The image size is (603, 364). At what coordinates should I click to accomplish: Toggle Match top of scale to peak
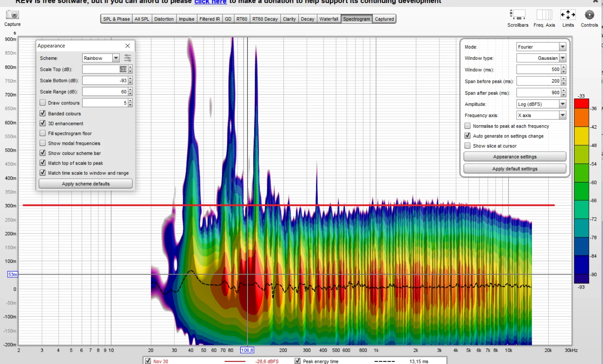tap(43, 163)
